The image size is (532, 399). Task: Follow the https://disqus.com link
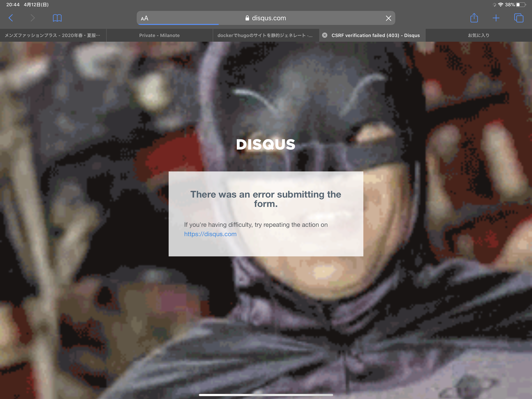point(210,234)
